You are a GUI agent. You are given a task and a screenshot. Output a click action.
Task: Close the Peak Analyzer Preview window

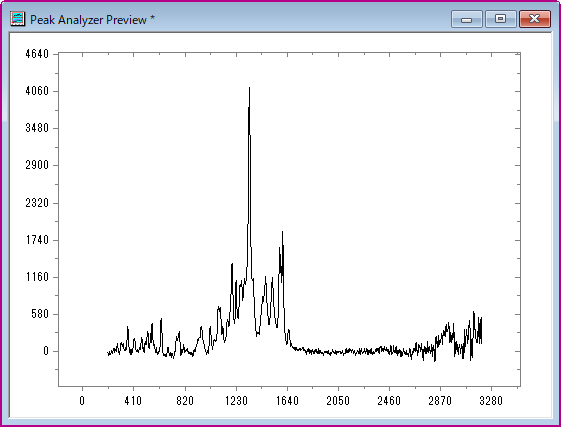pyautogui.click(x=535, y=19)
